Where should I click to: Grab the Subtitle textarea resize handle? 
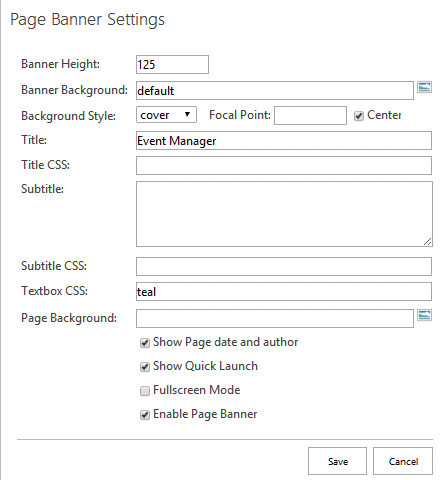tap(428, 242)
